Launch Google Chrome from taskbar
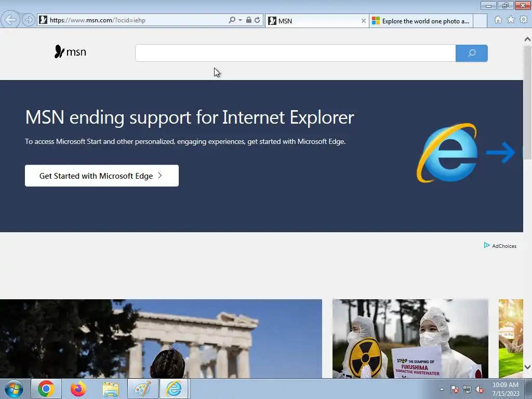 46,389
